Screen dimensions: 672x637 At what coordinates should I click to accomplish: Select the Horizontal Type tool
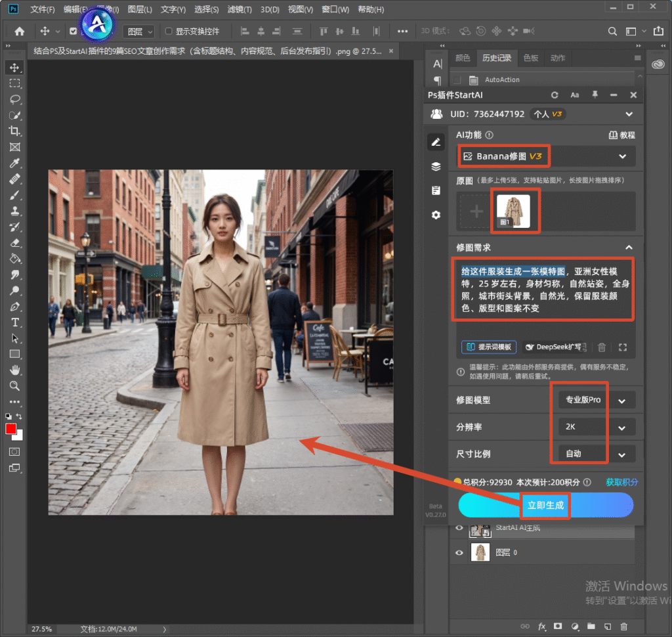(14, 322)
